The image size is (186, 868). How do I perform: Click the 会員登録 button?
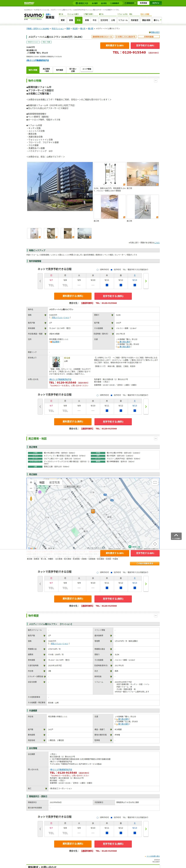(143, 3)
